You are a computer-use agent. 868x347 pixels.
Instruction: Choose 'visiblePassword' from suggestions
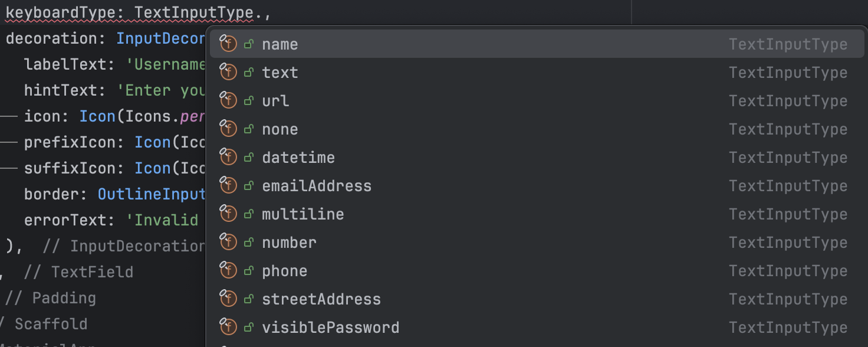[535, 328]
